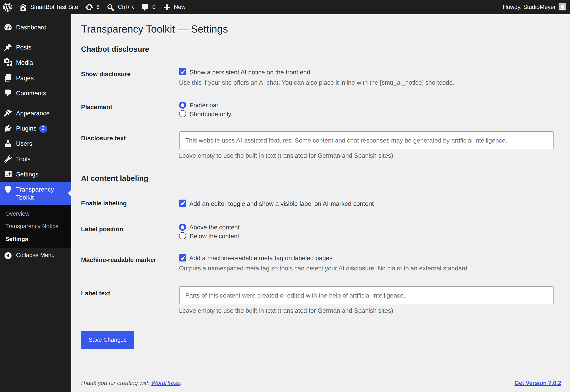This screenshot has width=570, height=392.
Task: Click the Machine-readable marker label
Action: [119, 260]
